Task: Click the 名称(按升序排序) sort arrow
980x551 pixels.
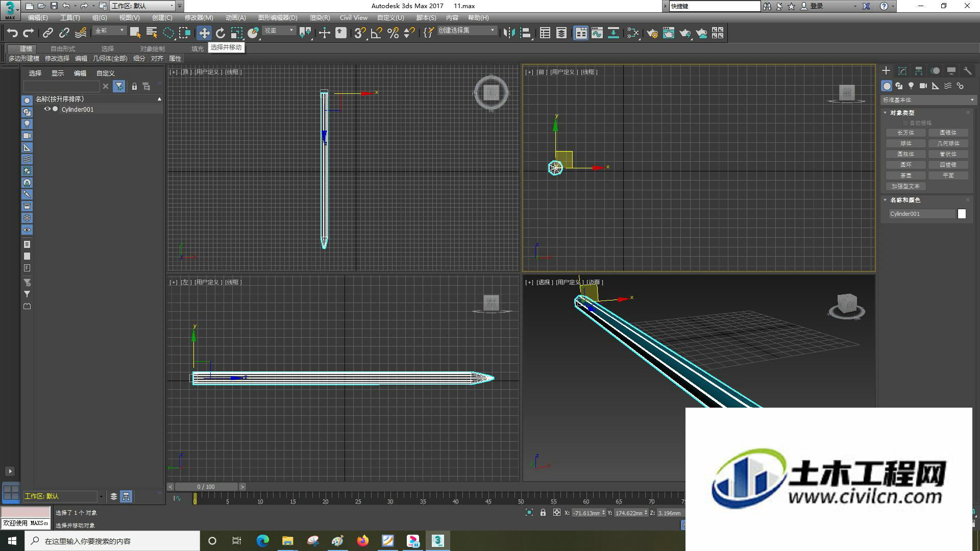Action: point(159,99)
